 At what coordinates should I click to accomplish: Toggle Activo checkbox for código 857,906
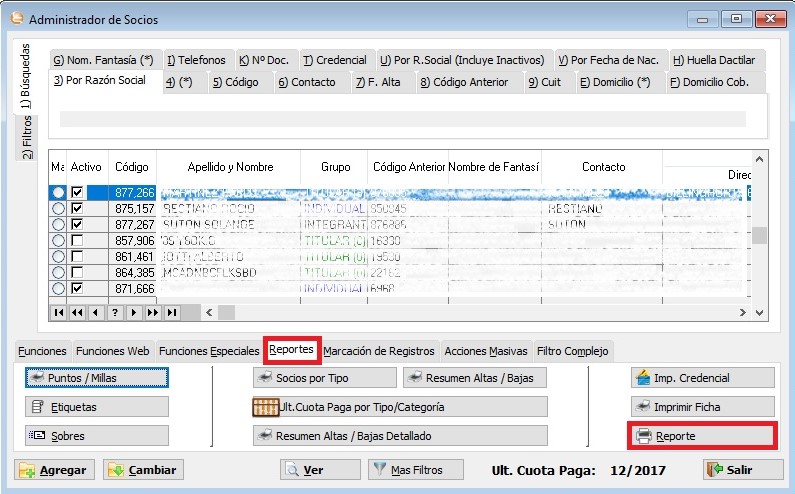click(78, 240)
